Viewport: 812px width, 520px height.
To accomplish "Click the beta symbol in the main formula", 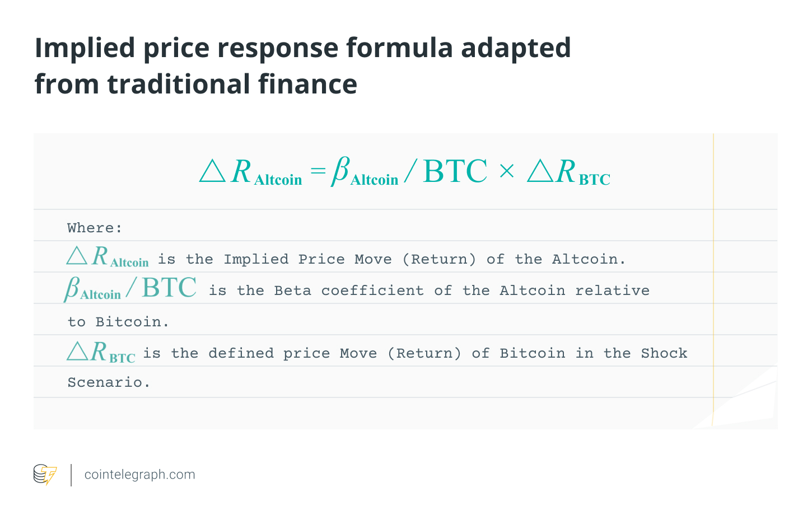I will coord(340,170).
